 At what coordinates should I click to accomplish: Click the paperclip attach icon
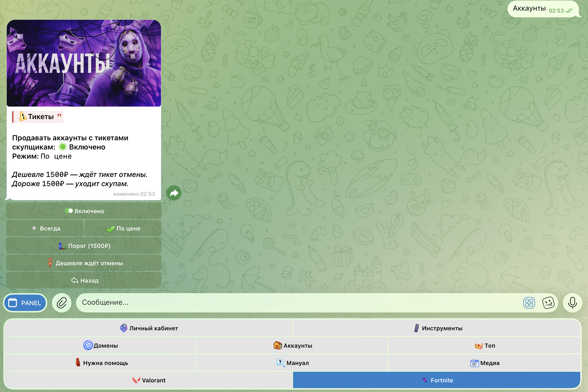[x=62, y=303]
